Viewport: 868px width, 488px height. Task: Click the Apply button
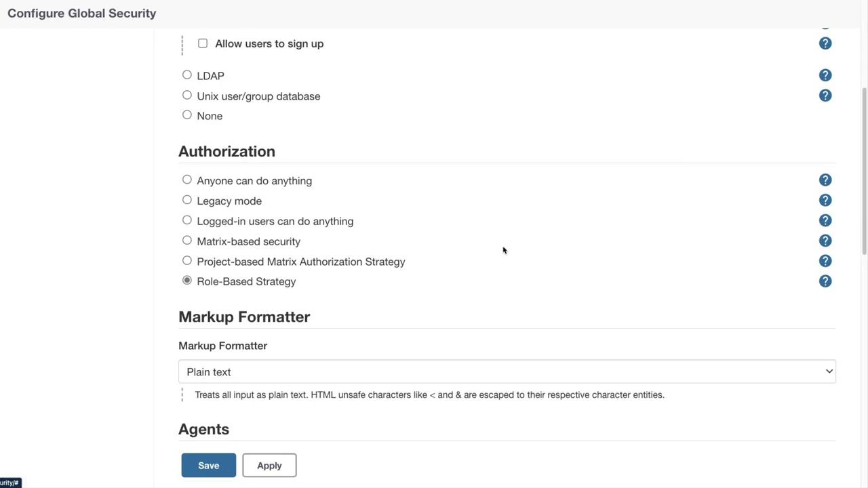point(269,466)
